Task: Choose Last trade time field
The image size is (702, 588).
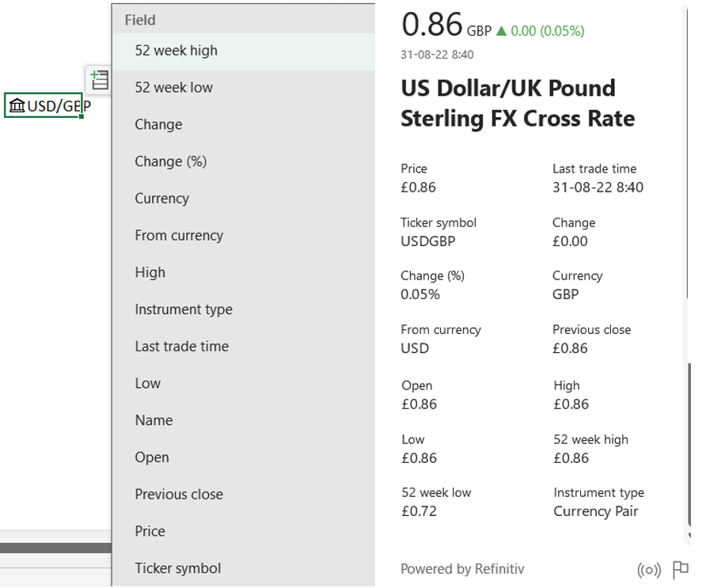Action: tap(181, 347)
